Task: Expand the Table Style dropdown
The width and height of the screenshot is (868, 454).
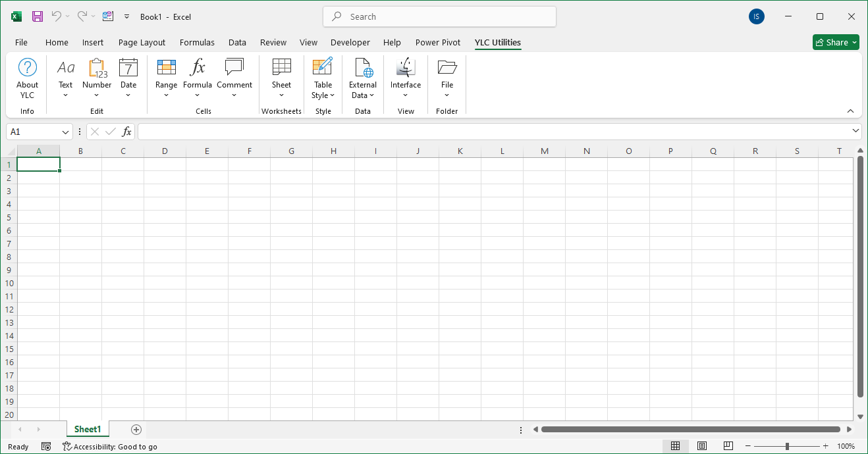Action: tap(323, 95)
